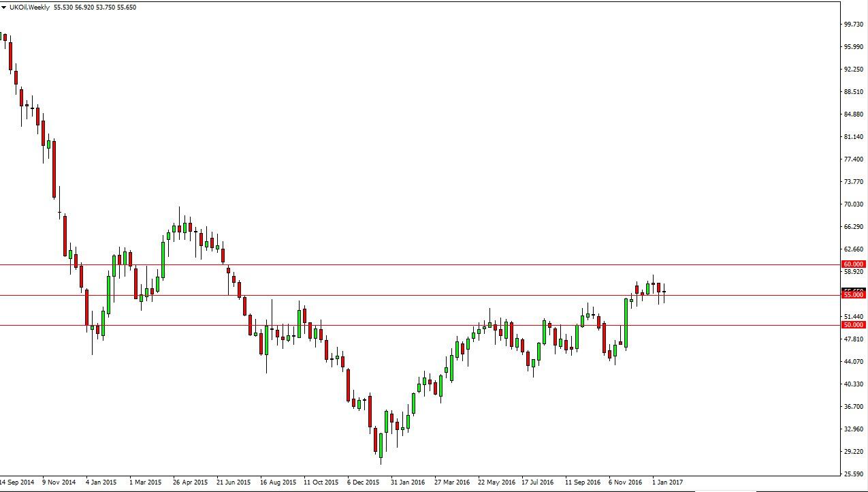Click the 6 Dec 2015 date label
Viewport: 868px width, 492px height.
tap(363, 482)
